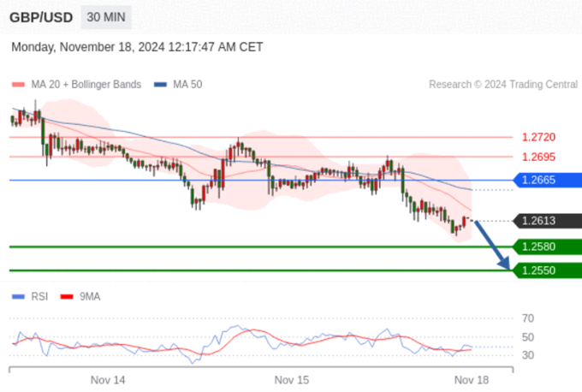Click the green 1.2580 support tag
This screenshot has width=582, height=392.
pos(548,246)
